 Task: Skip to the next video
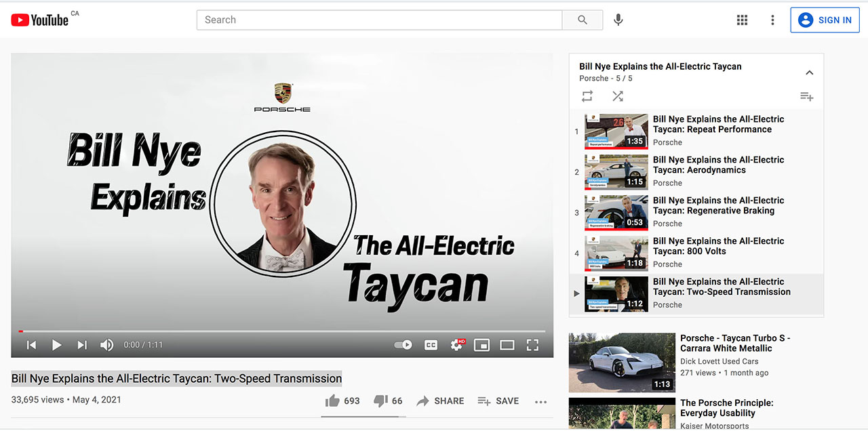click(x=82, y=345)
